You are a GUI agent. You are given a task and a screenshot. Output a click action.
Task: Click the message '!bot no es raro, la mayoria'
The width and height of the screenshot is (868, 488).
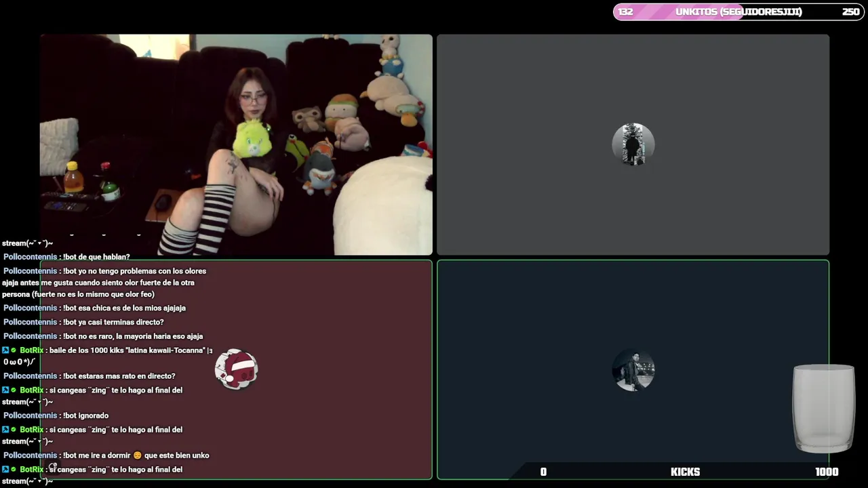[103, 336]
